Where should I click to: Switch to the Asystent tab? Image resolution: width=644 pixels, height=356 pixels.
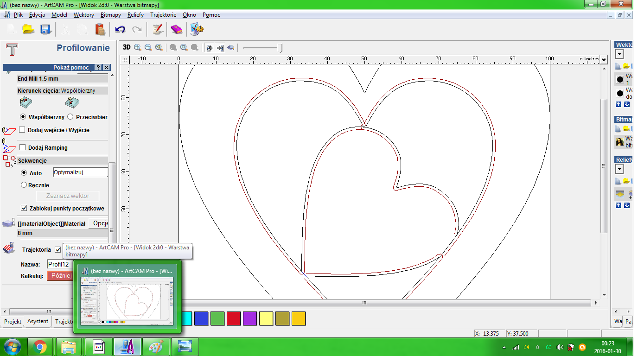click(x=38, y=321)
